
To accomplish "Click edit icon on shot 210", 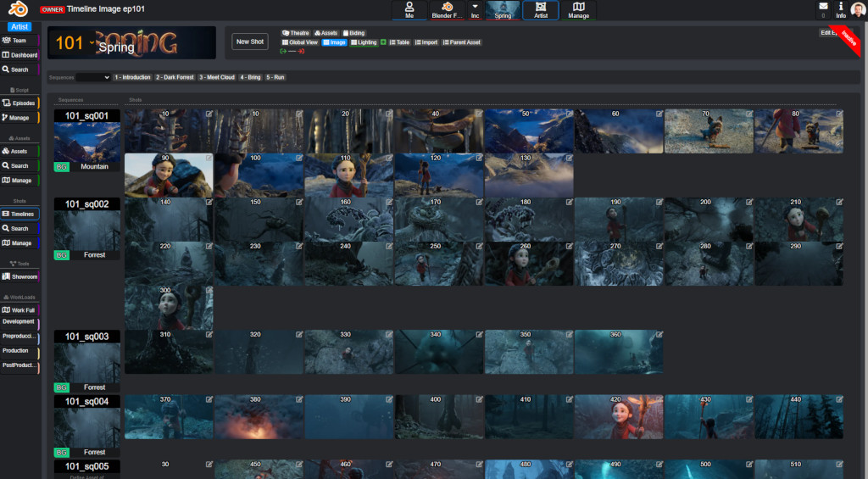I will pyautogui.click(x=840, y=202).
